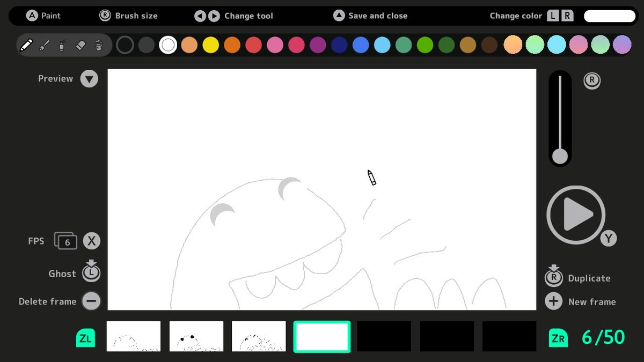Image resolution: width=644 pixels, height=362 pixels.
Task: Click the X button next to FPS
Action: pyautogui.click(x=92, y=241)
